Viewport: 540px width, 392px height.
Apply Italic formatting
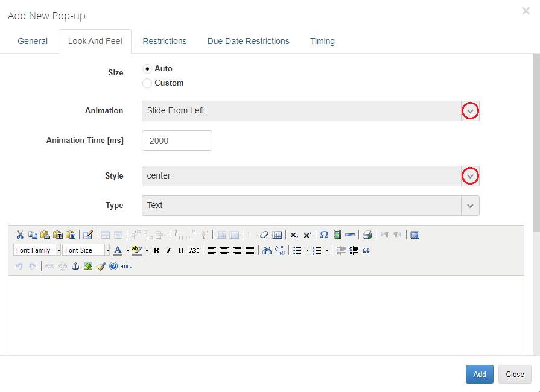(168, 250)
